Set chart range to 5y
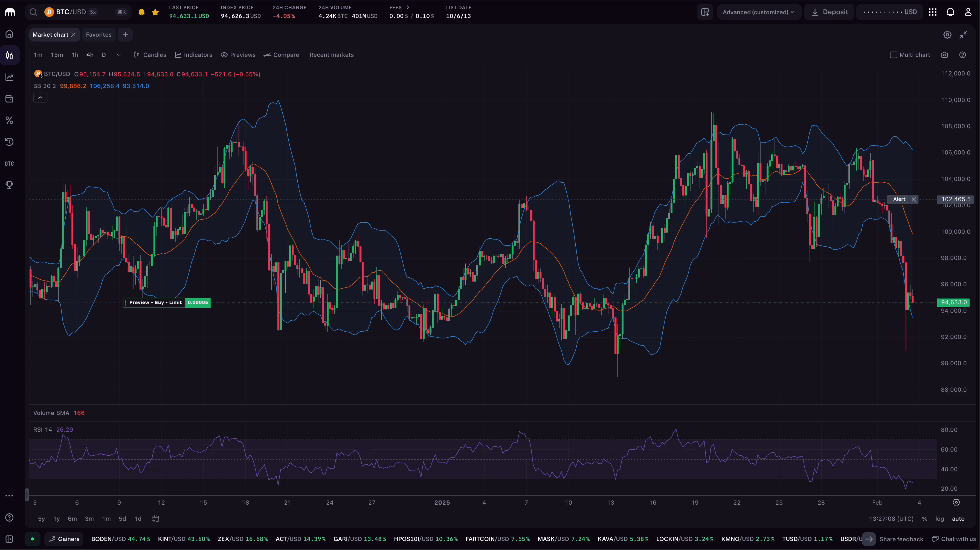The image size is (980, 550). pos(42,519)
